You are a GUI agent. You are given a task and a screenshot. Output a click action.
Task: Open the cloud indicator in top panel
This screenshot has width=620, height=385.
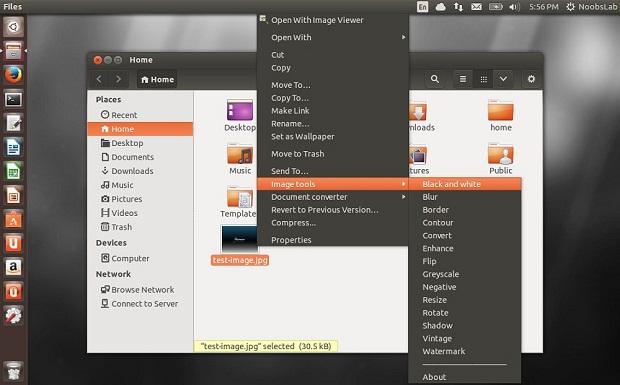[440, 7]
